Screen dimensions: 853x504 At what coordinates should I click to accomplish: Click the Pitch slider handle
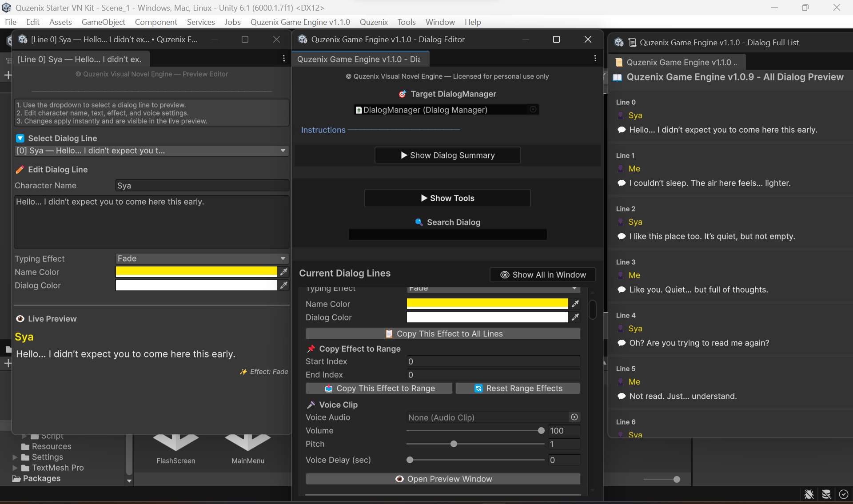coord(454,444)
